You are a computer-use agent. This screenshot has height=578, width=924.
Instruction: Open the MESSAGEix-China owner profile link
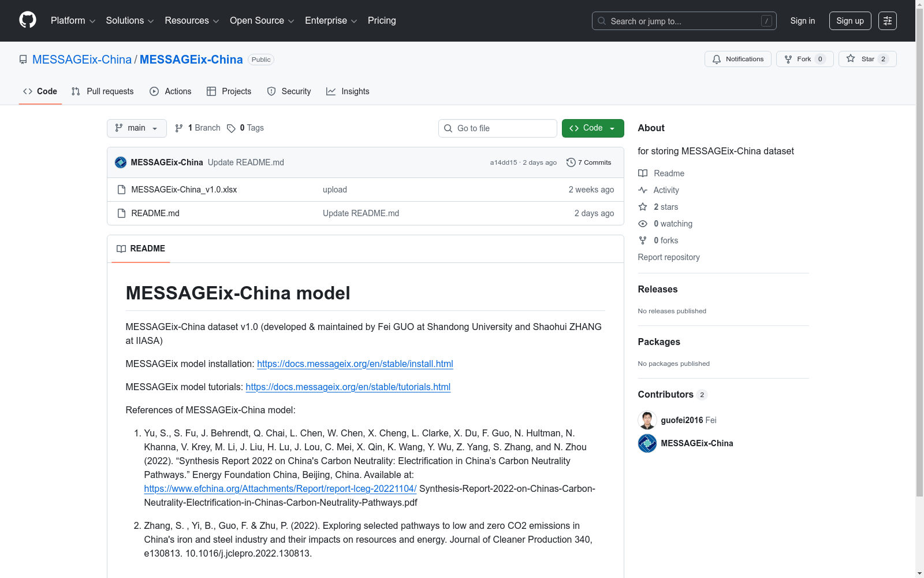tap(82, 60)
